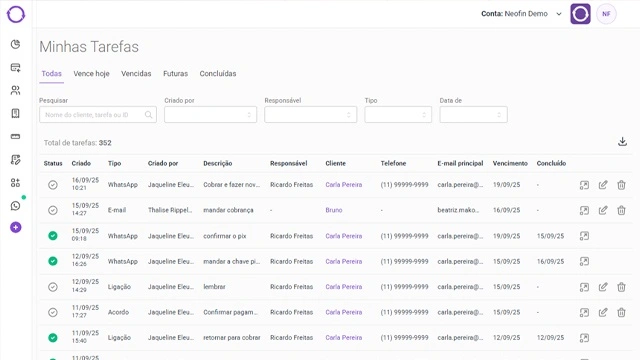640x360 pixels.
Task: Open the Bruno client link
Action: click(x=334, y=210)
